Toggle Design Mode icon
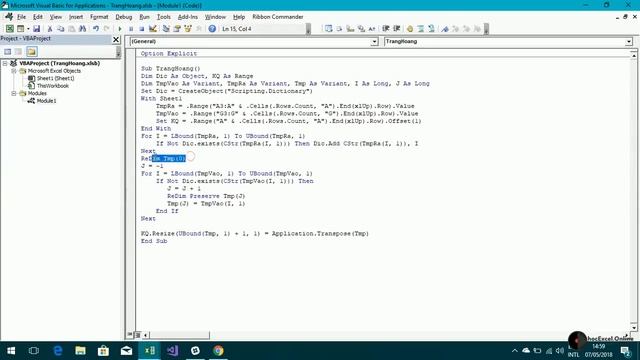640x360 pixels. [x=153, y=29]
